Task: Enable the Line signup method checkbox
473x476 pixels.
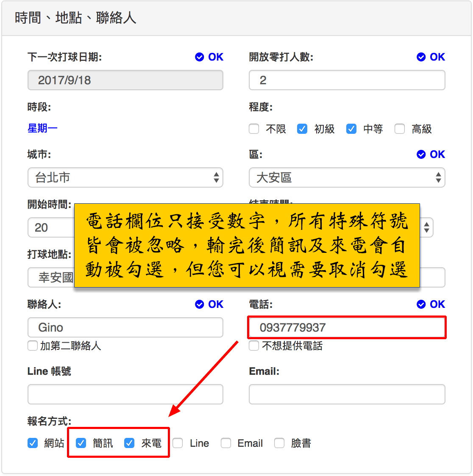Action: 178,443
